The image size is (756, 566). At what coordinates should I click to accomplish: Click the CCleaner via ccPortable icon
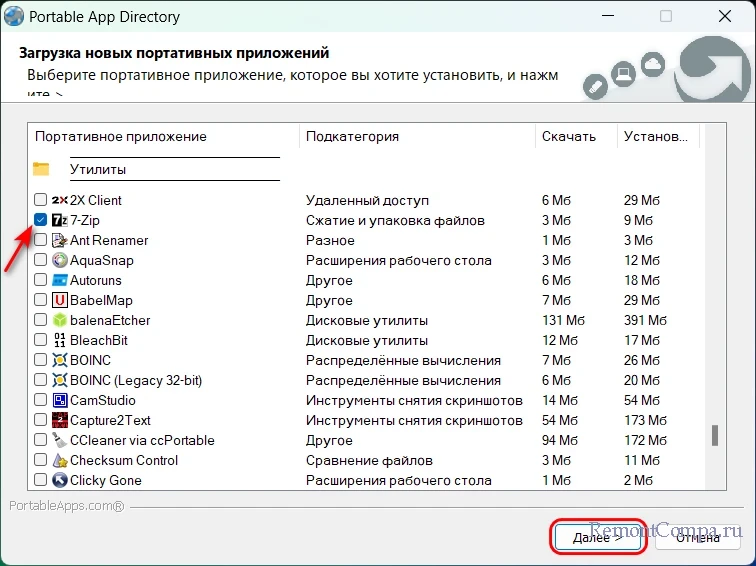click(x=59, y=440)
